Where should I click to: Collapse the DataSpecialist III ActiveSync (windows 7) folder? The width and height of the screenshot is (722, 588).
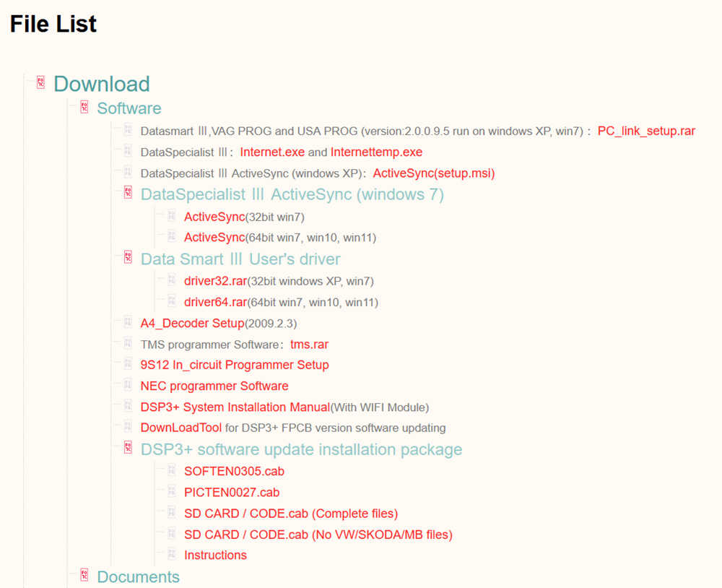click(128, 194)
